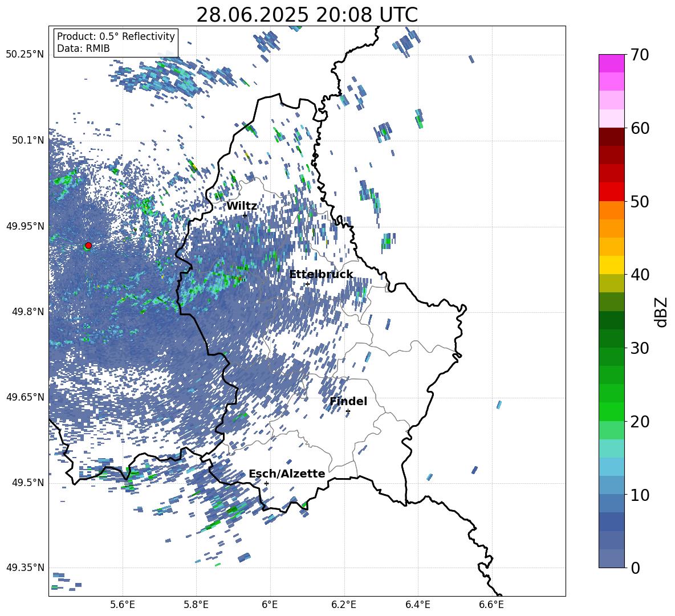The image size is (675, 616).
Task: Click the 5.8°E longitude label
Action: click(196, 605)
